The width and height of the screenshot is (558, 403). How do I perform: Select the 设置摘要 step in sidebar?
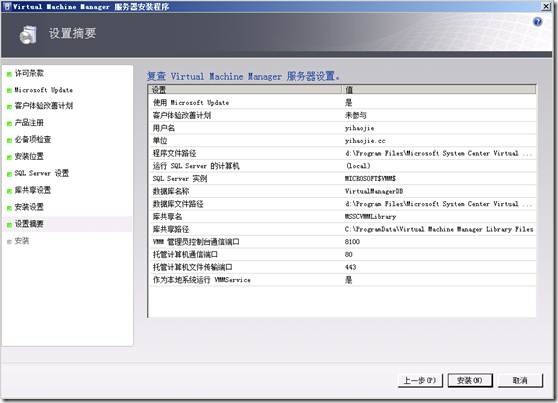(29, 224)
